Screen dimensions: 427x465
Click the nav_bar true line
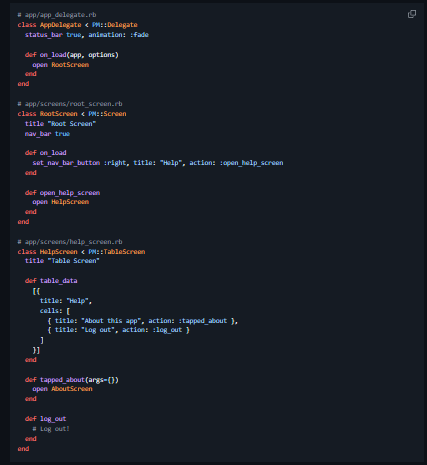coord(47,134)
